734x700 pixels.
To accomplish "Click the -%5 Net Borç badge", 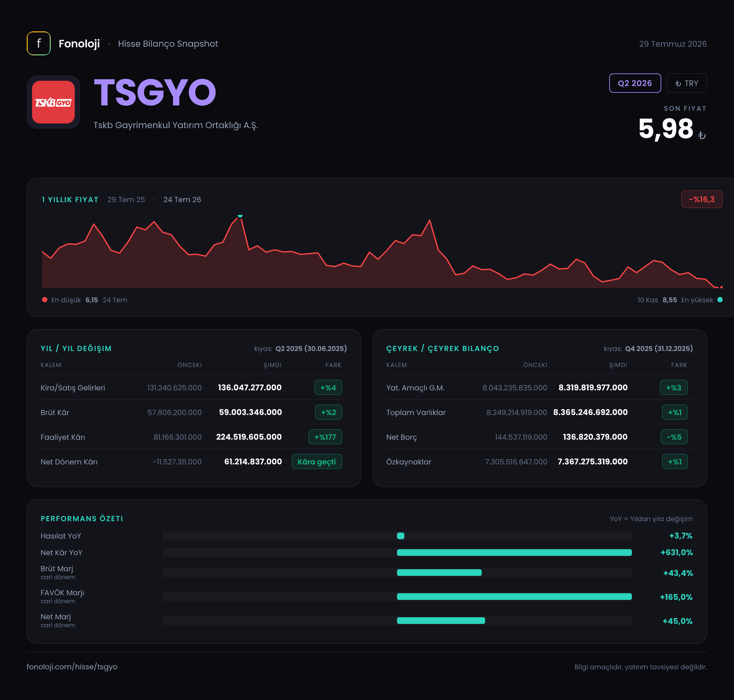I will (674, 437).
